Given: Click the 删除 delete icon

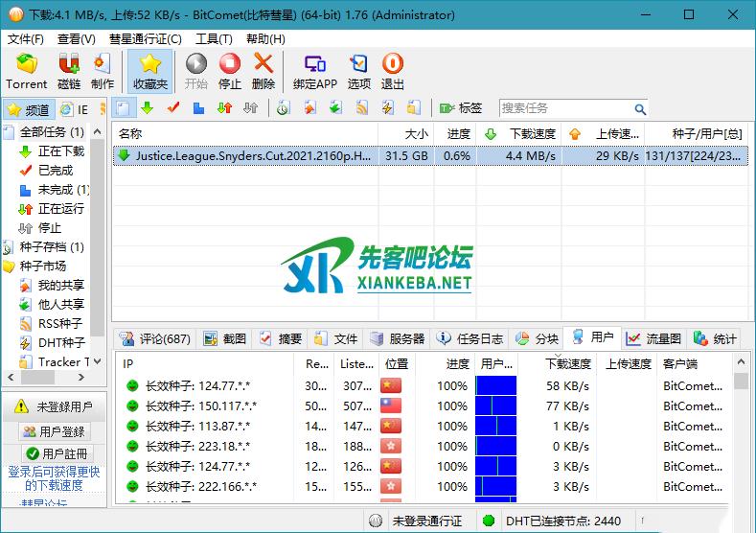Looking at the screenshot, I should click(263, 71).
